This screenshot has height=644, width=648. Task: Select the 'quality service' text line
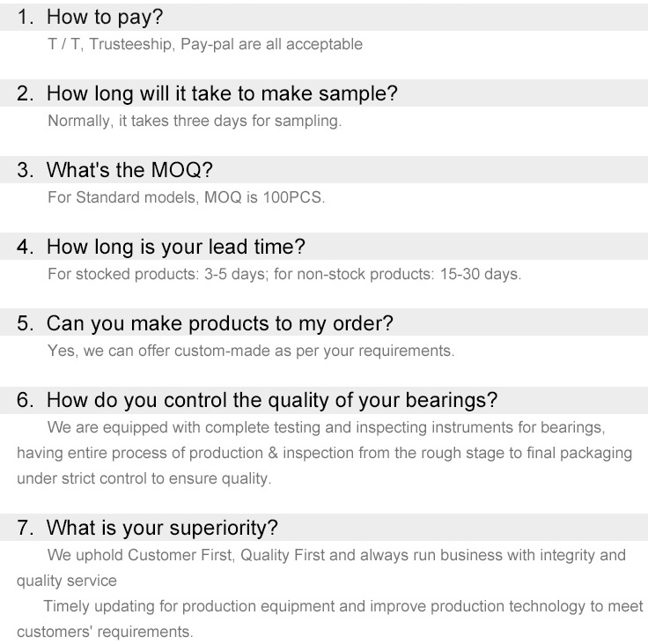(x=67, y=581)
